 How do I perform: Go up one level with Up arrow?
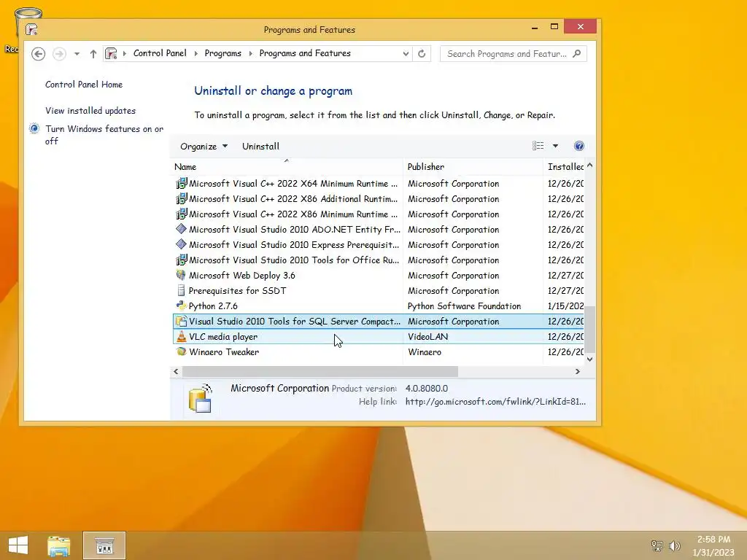tap(93, 54)
